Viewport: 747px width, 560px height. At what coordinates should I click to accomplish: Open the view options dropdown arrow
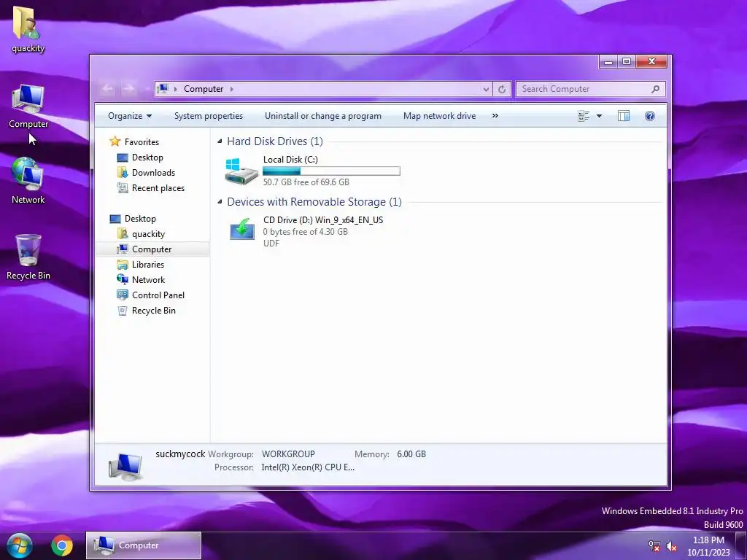(600, 116)
